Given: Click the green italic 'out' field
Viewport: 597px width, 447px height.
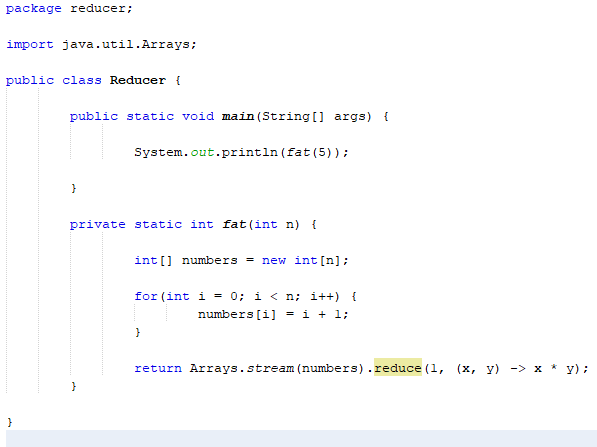Looking at the screenshot, I should (202, 152).
